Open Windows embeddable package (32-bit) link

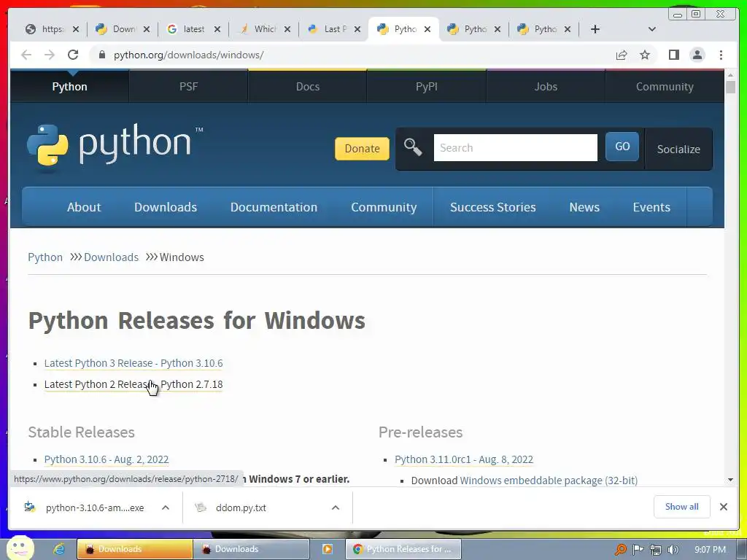coord(549,481)
